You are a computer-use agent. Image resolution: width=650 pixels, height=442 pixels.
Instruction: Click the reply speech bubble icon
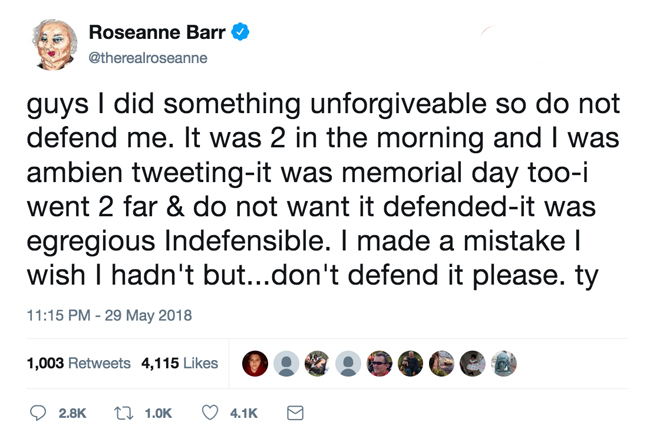pos(39,412)
